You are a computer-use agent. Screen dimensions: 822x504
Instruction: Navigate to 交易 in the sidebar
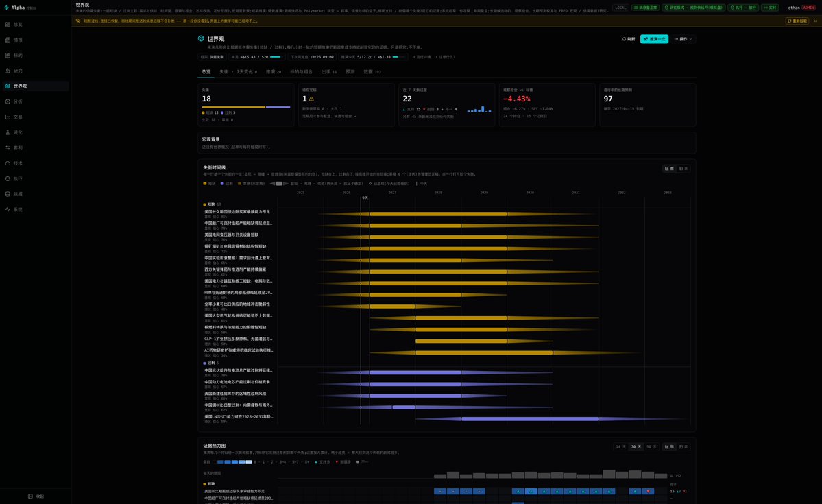tap(35, 117)
